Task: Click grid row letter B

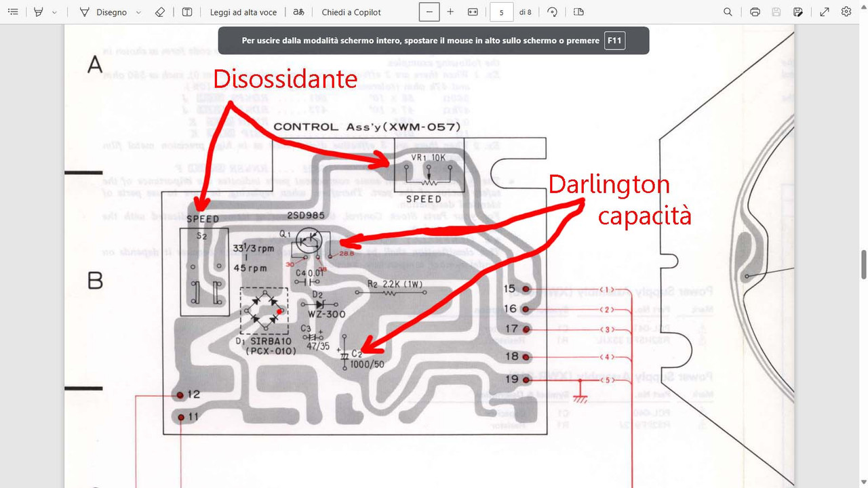Action: tap(95, 280)
